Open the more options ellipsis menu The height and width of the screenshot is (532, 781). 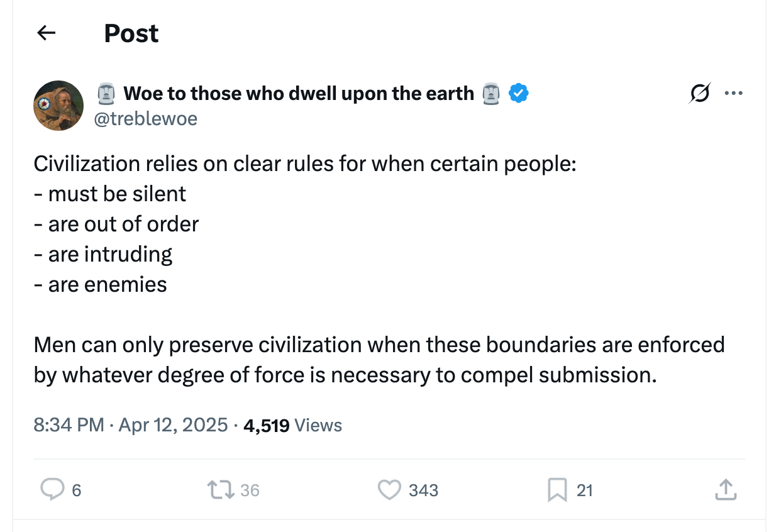[733, 92]
